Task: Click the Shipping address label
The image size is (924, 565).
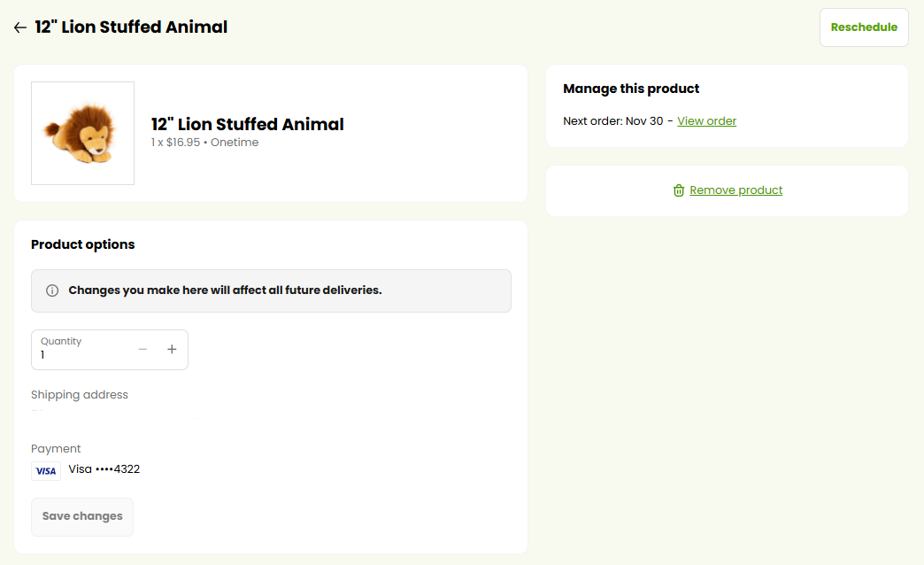Action: pyautogui.click(x=80, y=395)
